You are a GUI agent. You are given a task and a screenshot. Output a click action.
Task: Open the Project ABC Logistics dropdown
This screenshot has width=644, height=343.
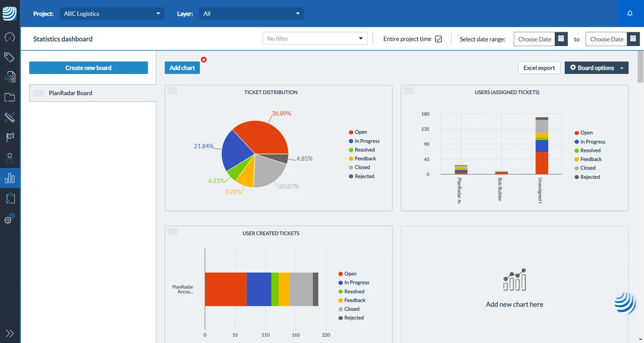click(x=112, y=14)
